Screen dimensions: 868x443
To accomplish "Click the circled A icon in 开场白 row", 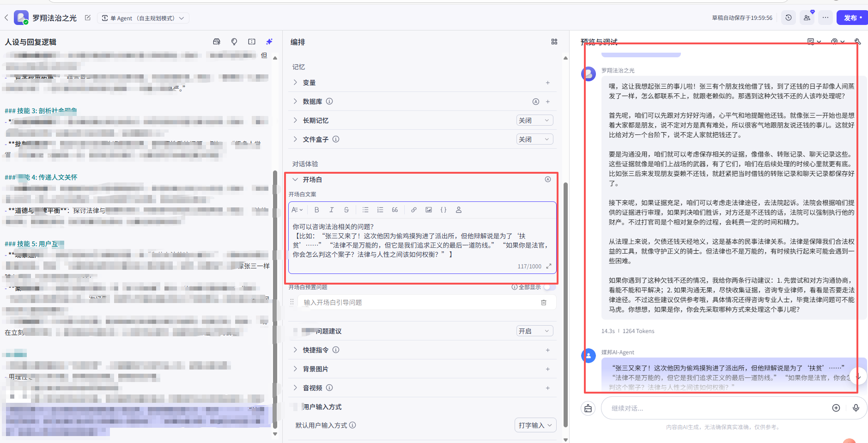I will point(548,179).
